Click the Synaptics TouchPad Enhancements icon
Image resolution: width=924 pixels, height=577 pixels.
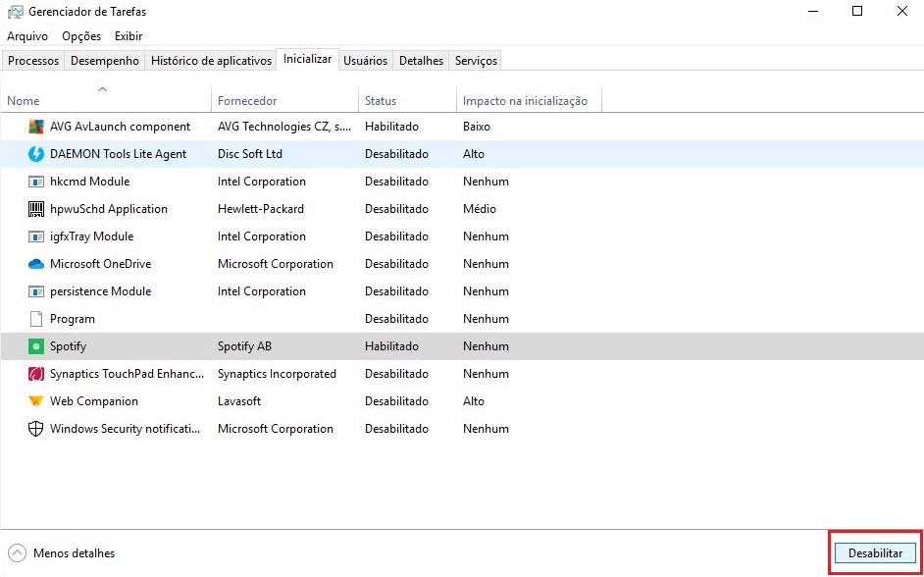click(36, 374)
